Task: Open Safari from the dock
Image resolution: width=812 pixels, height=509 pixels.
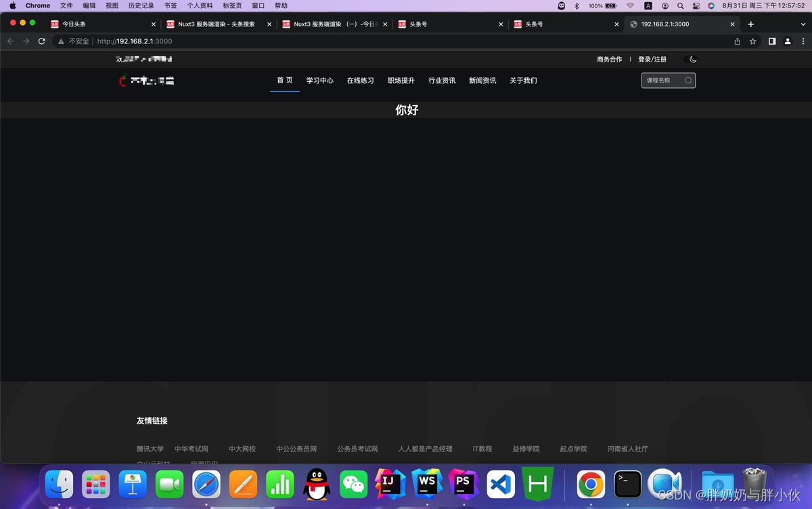Action: tap(206, 484)
